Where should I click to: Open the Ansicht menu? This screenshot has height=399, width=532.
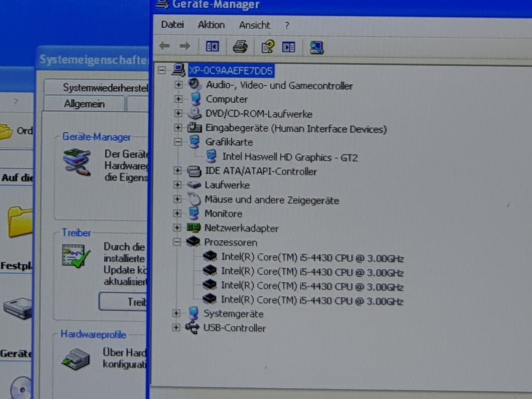tap(254, 25)
